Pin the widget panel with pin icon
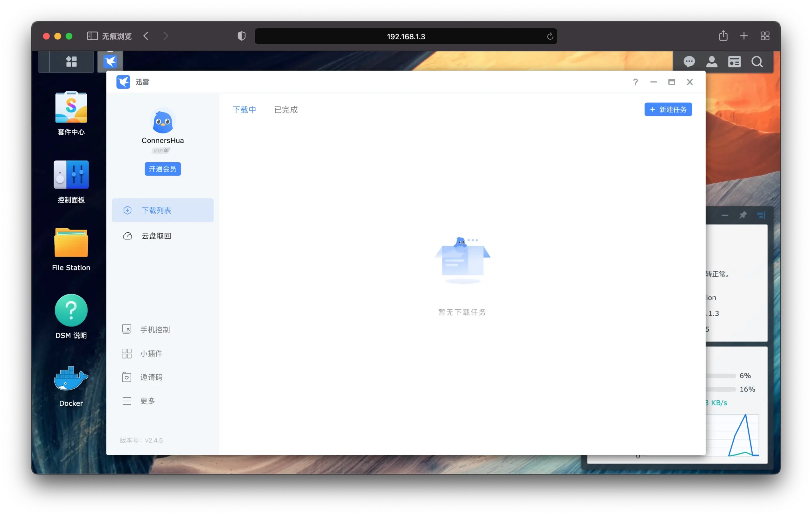812x516 pixels. pos(743,215)
